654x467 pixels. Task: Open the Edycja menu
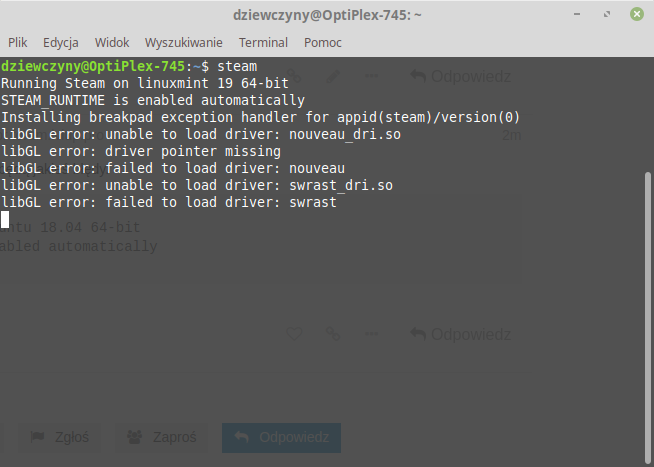click(61, 43)
